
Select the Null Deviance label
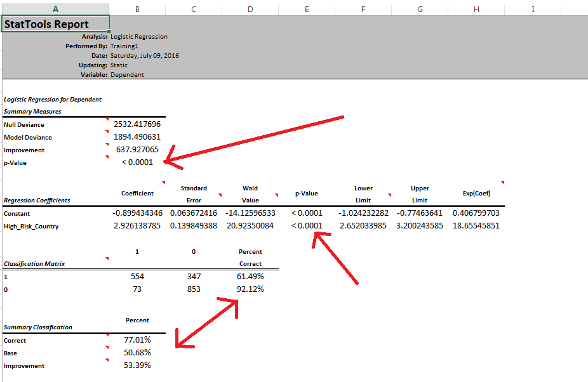coord(24,125)
